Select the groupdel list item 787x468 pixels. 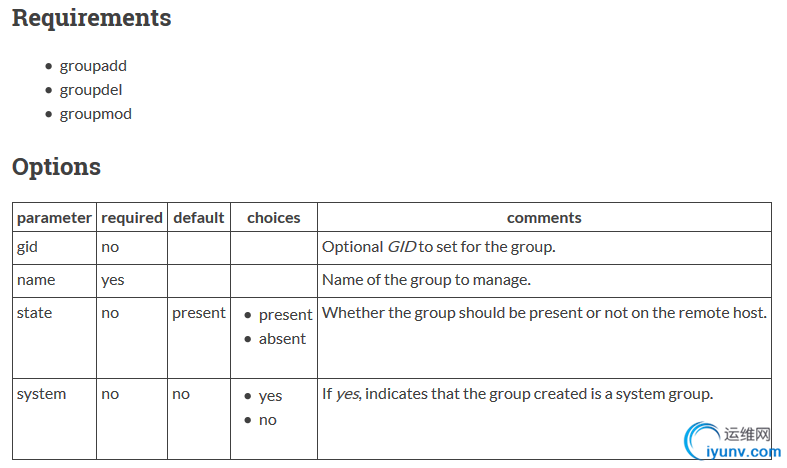[91, 90]
